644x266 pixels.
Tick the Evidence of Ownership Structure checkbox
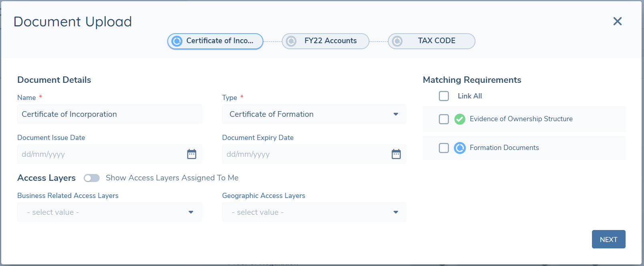click(444, 119)
